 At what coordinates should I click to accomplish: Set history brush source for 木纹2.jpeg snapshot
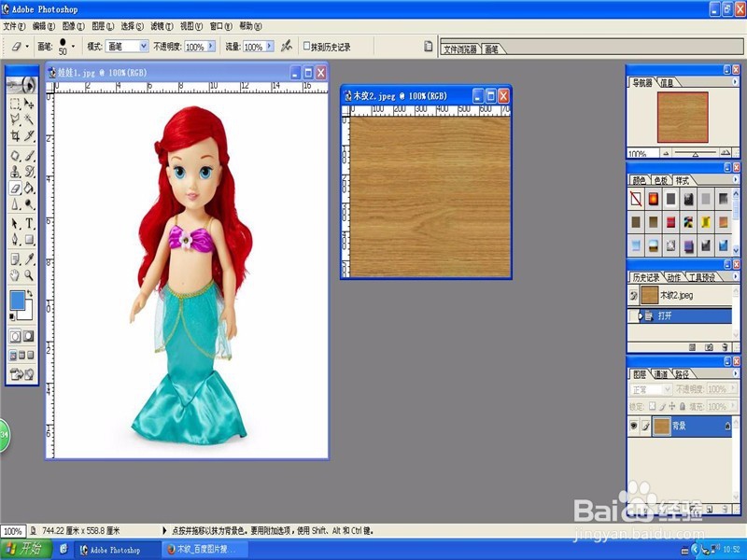click(x=633, y=296)
